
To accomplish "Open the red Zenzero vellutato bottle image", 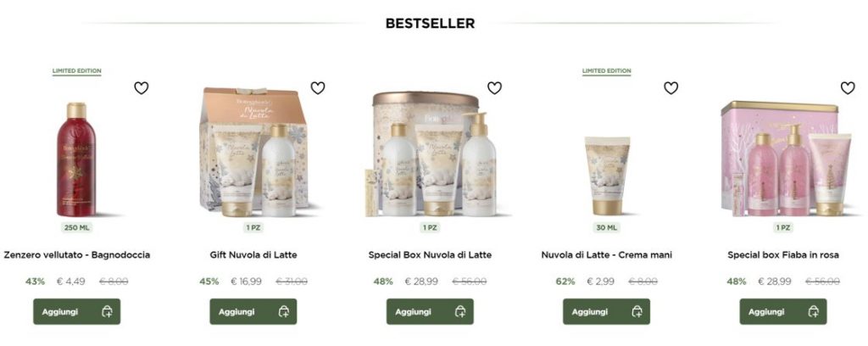I will 76,159.
